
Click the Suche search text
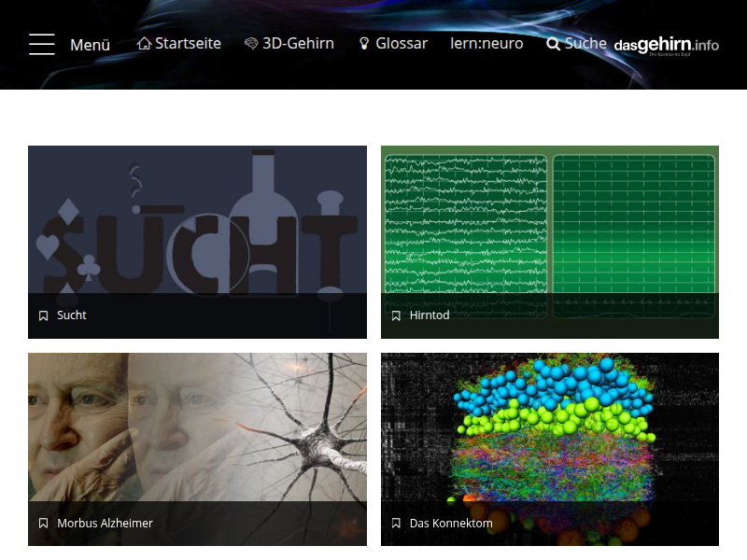pos(585,43)
